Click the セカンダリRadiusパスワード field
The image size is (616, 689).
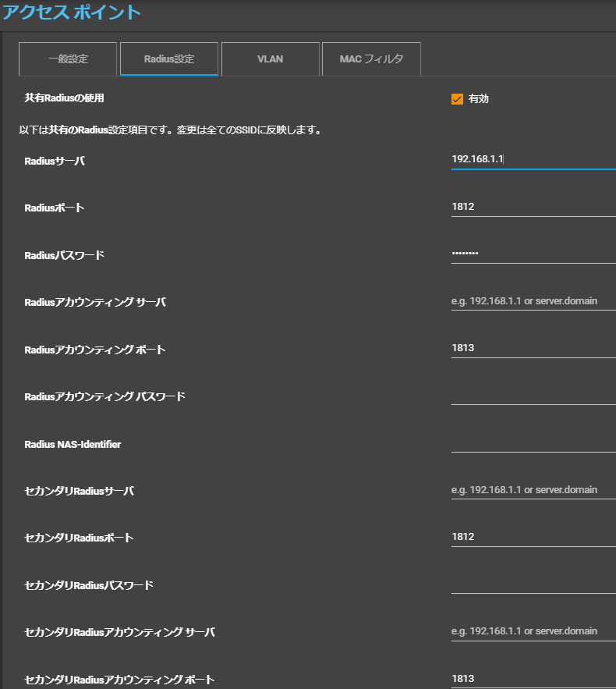click(x=533, y=584)
